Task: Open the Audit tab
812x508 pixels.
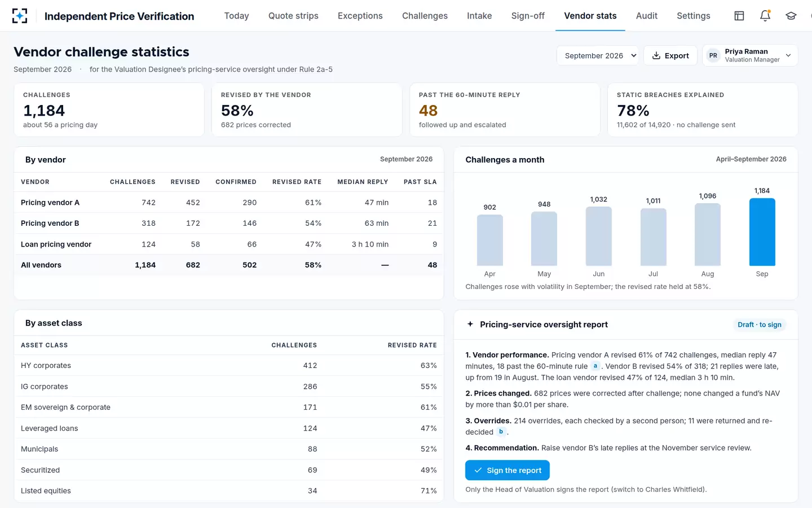Action: pyautogui.click(x=647, y=16)
